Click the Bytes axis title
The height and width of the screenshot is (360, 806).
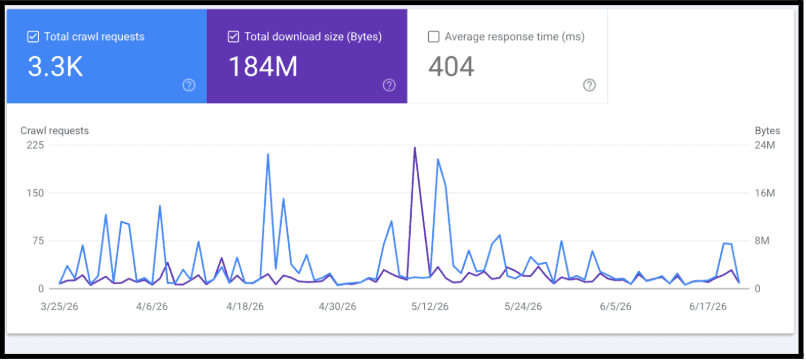767,131
